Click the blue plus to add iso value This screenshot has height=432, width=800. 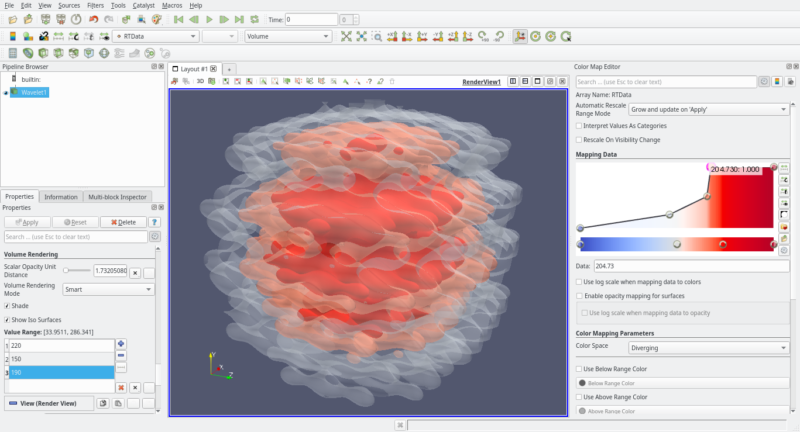pyautogui.click(x=122, y=344)
